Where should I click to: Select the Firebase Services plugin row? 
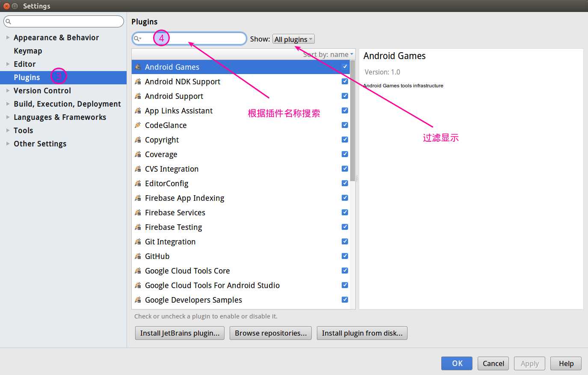point(241,212)
